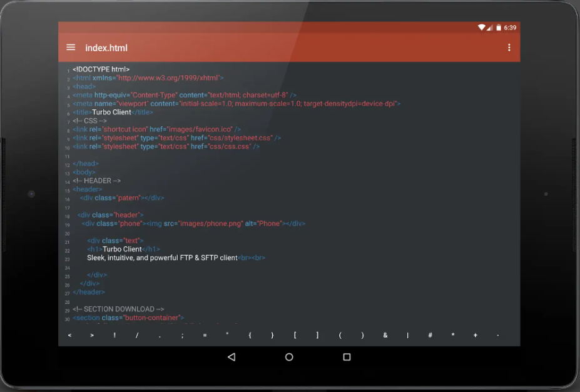Insert an opening parenthesis
This screenshot has width=580, height=392.
coord(340,336)
